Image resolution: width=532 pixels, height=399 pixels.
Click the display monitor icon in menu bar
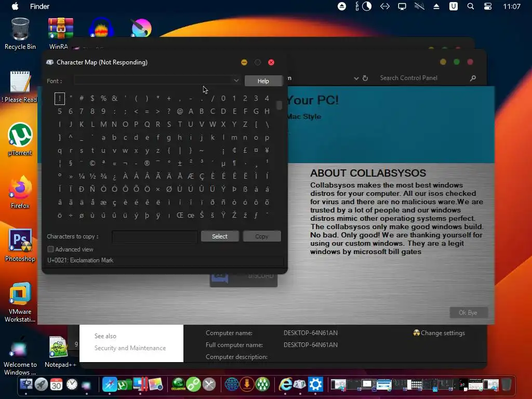click(x=402, y=6)
